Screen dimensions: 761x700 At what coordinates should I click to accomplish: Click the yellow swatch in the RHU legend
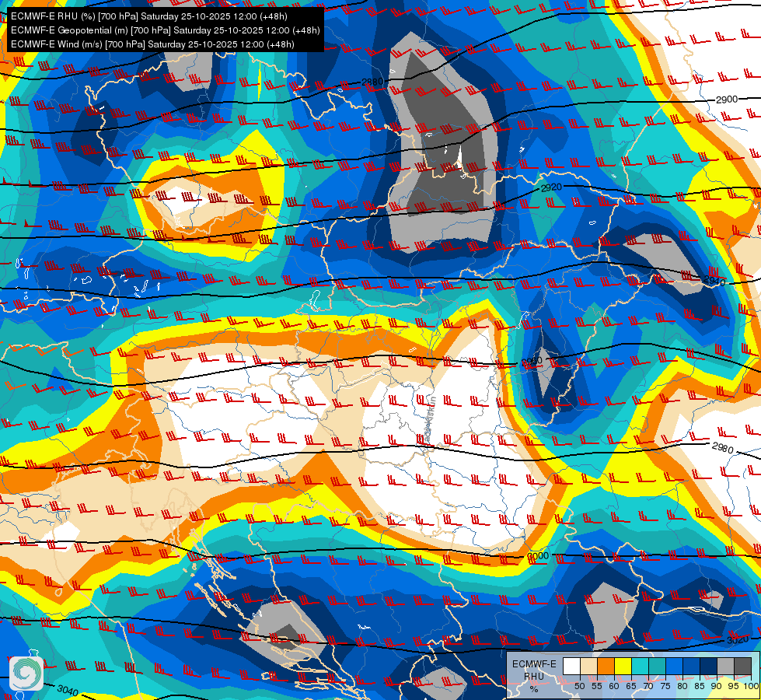tap(623, 667)
